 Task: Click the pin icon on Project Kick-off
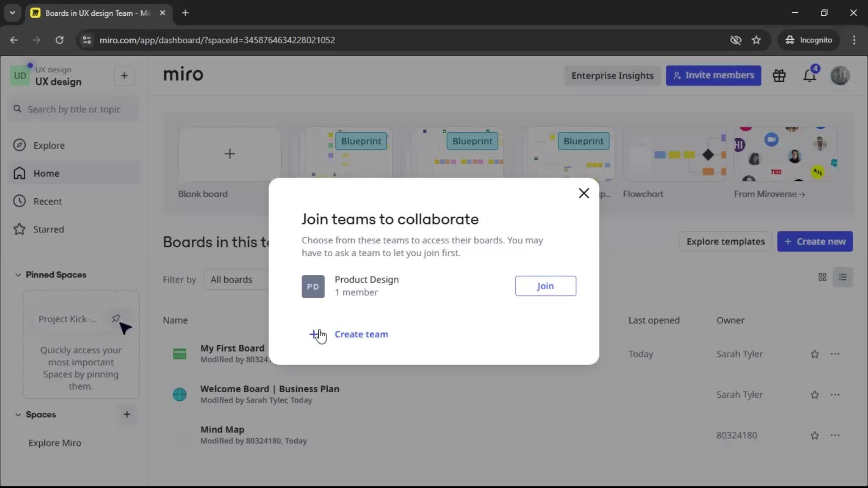(x=116, y=319)
